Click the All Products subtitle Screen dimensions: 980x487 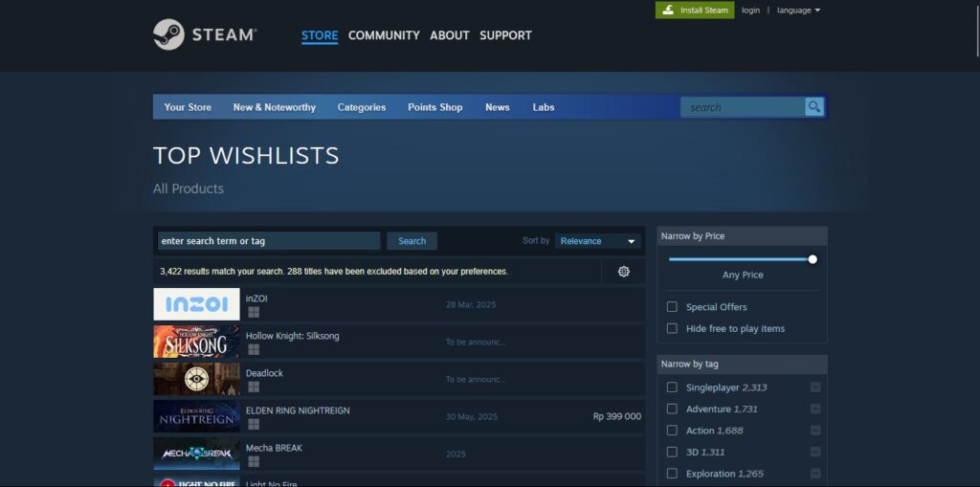click(189, 188)
